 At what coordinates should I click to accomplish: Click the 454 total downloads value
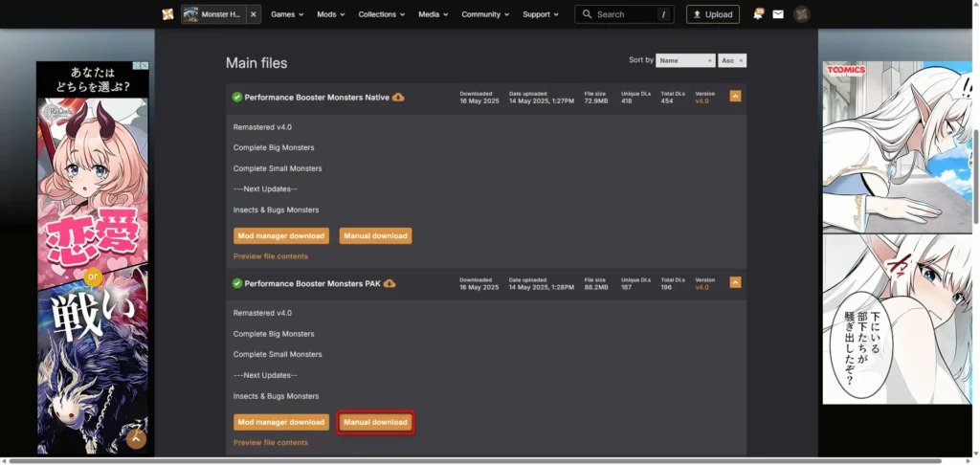667,100
